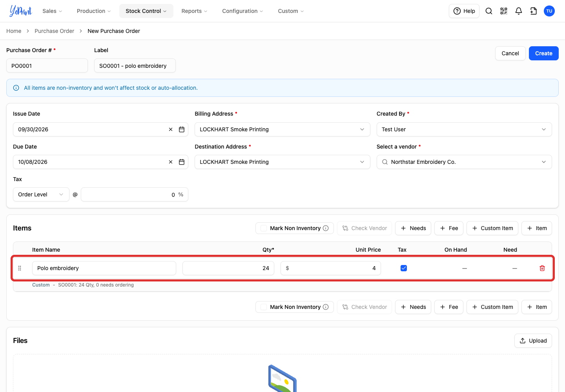Click the top Needs button
This screenshot has width=565, height=392.
click(x=413, y=228)
